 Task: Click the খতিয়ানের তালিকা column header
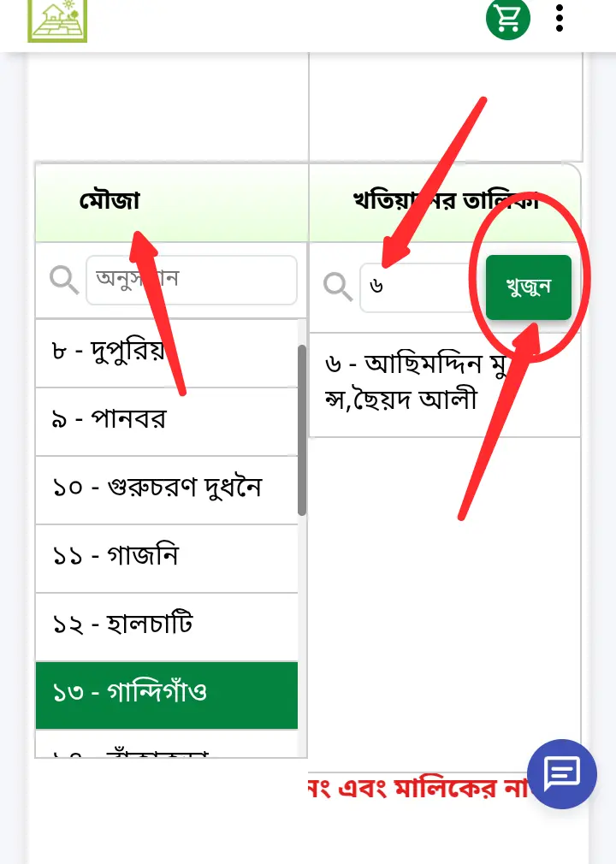click(444, 202)
